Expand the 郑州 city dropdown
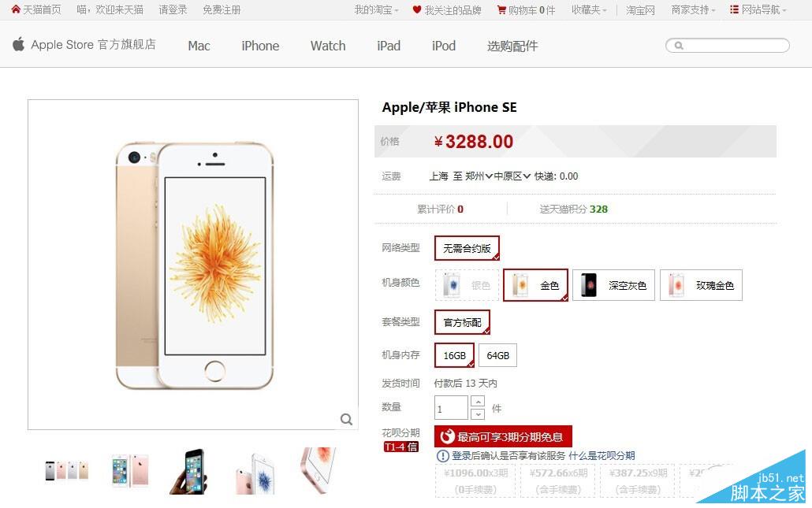This screenshot has width=812, height=508. pyautogui.click(x=479, y=176)
